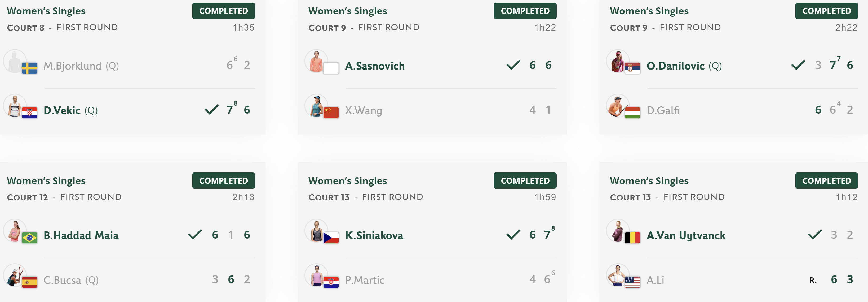The height and width of the screenshot is (302, 868).
Task: Click the Croatia flag beside D.Vekic
Action: 29,113
